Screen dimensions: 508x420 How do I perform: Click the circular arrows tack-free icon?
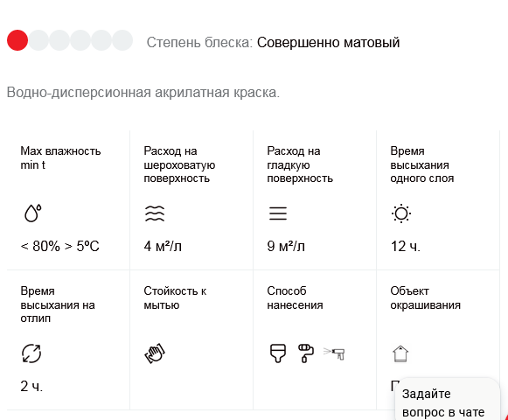pos(31,353)
